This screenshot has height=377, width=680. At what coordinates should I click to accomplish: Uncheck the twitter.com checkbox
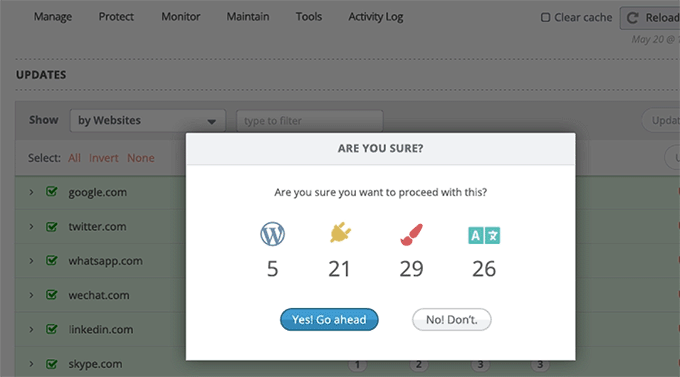click(x=52, y=226)
